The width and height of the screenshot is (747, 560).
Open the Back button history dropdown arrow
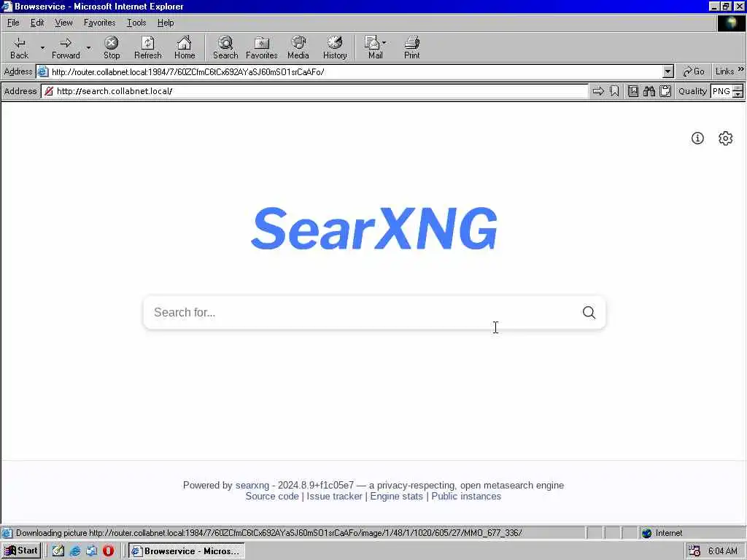(x=42, y=48)
